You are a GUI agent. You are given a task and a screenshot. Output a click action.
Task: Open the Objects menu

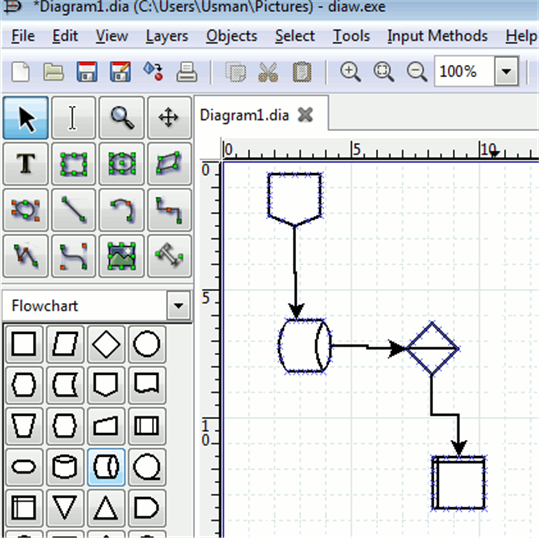point(232,37)
